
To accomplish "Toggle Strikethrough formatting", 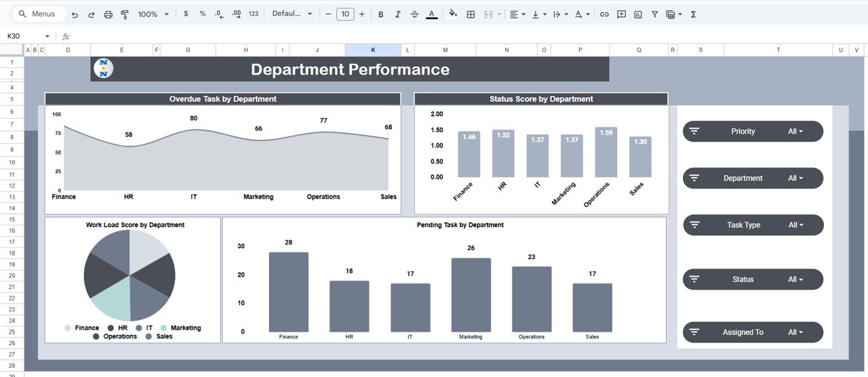I will click(414, 14).
